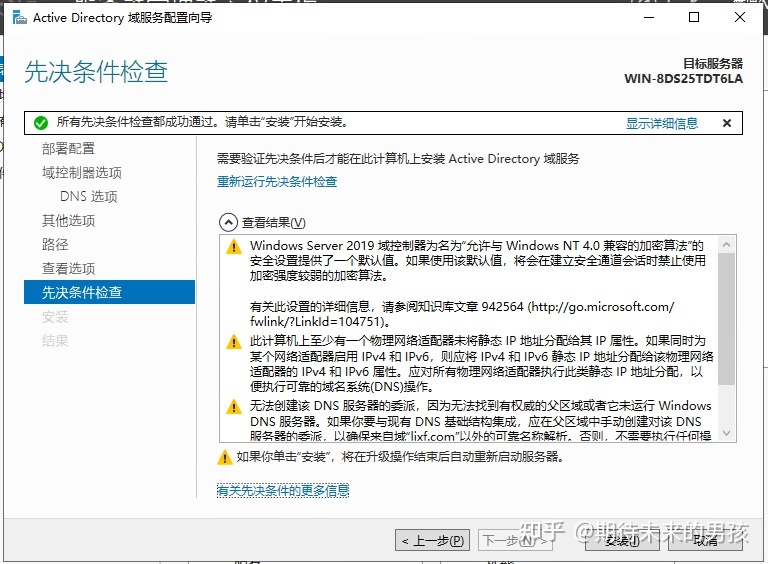Image resolution: width=768 pixels, height=564 pixels.
Task: Dismiss the prerequisite success notification banner
Action: point(727,123)
